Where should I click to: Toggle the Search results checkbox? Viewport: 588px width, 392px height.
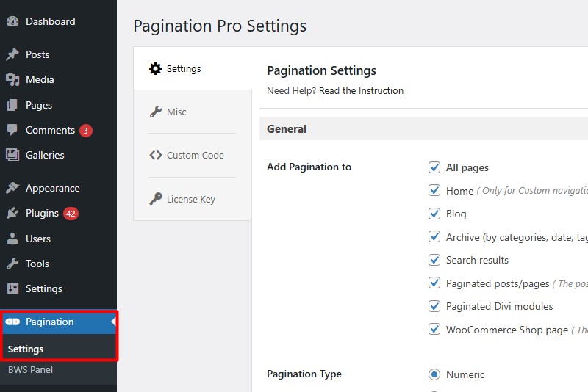point(434,260)
